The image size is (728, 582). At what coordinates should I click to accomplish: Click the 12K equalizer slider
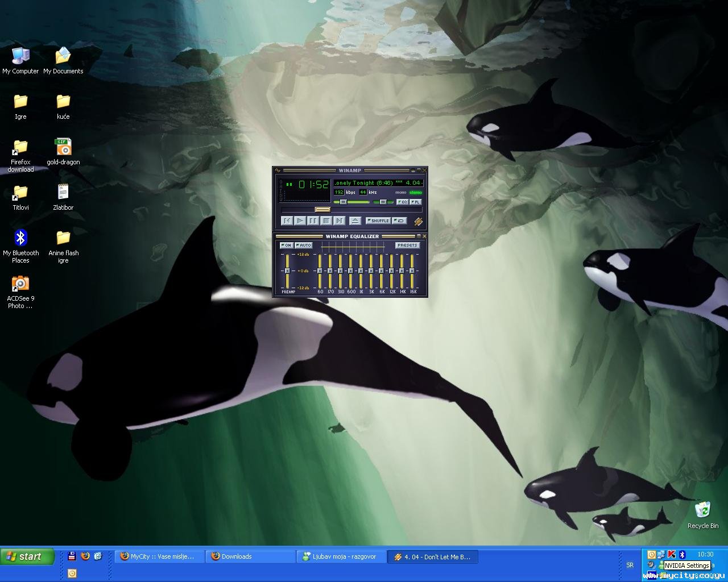pyautogui.click(x=392, y=271)
